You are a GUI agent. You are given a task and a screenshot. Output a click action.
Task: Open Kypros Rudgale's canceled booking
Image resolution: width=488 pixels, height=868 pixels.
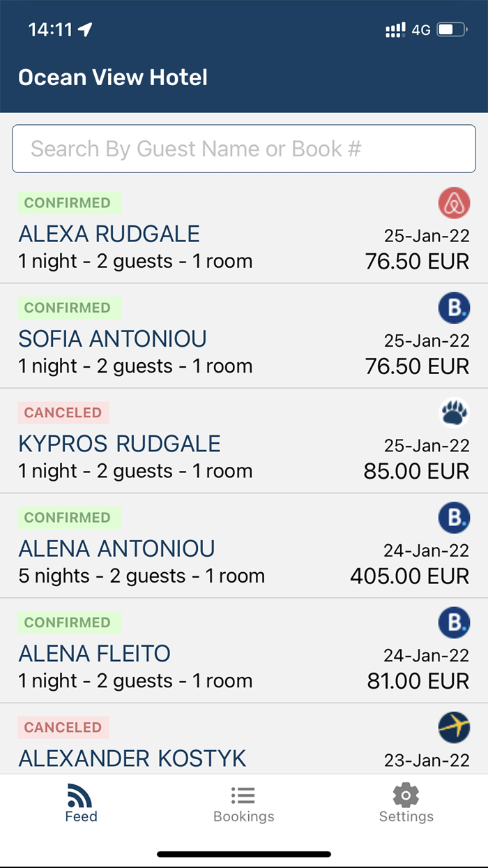120,444
